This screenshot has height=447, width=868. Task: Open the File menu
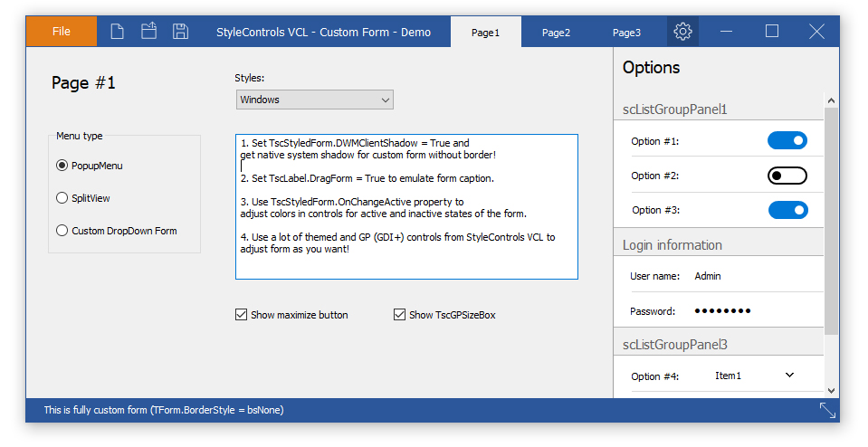tap(62, 32)
